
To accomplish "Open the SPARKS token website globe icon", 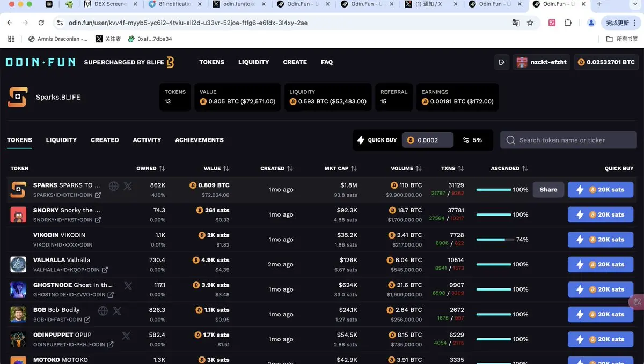I will tap(114, 186).
